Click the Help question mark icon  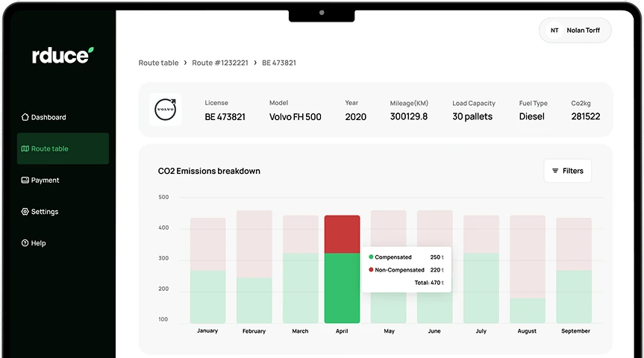25,243
